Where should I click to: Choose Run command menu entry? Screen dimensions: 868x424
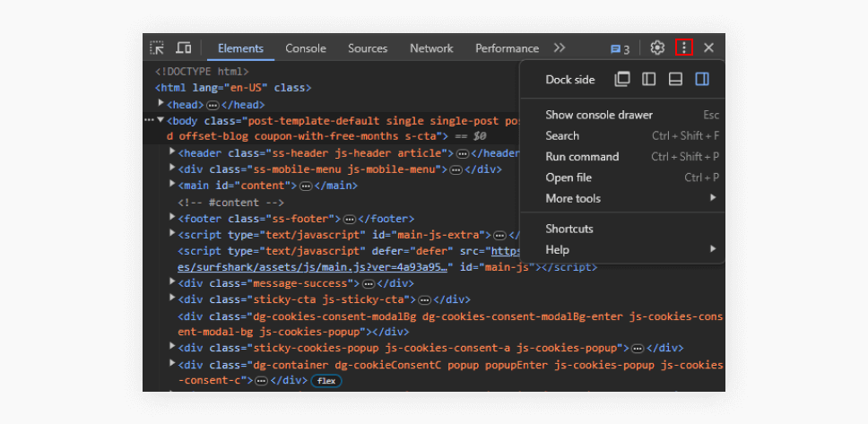[x=622, y=157]
